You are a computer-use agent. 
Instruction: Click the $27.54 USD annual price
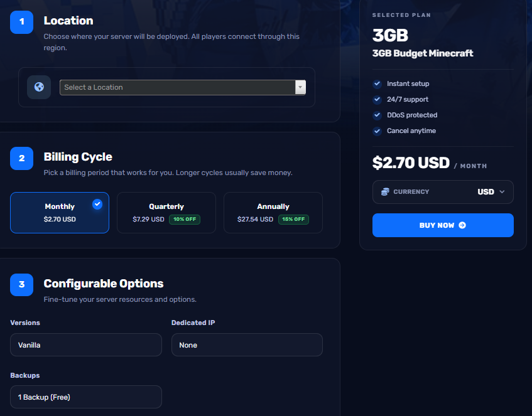(x=255, y=220)
